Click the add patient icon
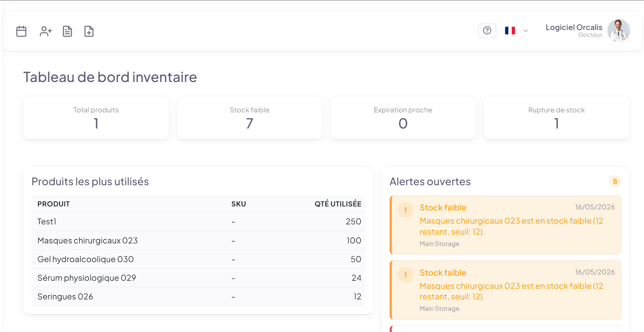 46,31
